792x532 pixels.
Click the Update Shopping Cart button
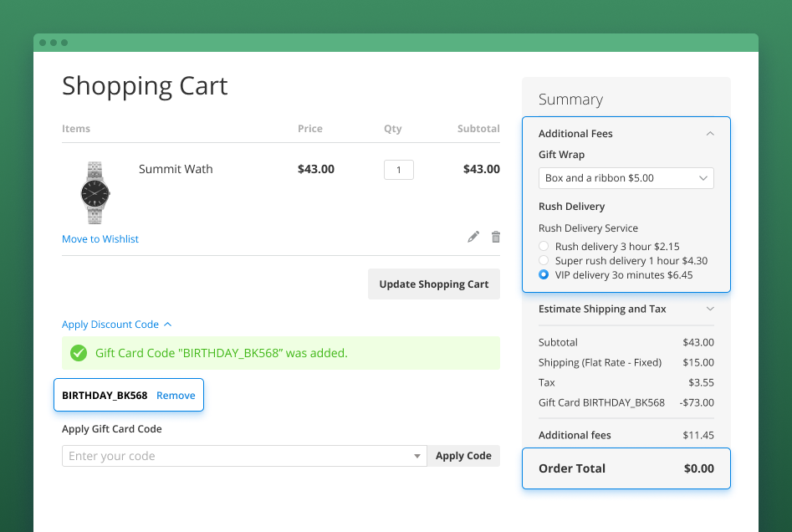pyautogui.click(x=433, y=284)
